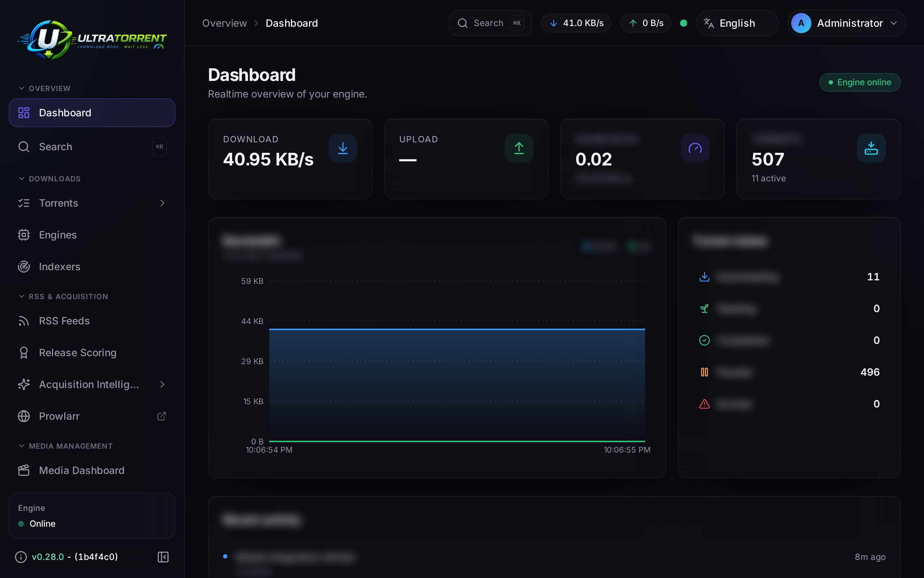
Task: Collapse the RSS & ACQUISITION group
Action: tap(64, 296)
